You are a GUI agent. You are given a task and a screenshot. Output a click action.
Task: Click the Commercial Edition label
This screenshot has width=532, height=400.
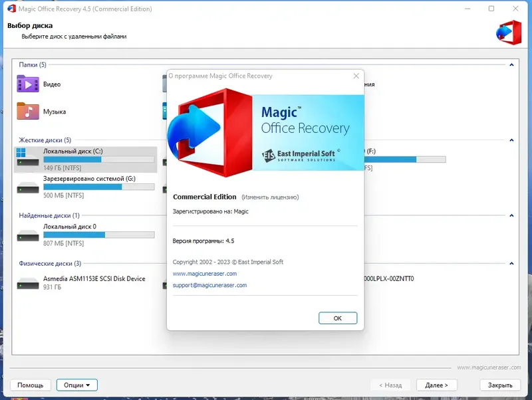point(205,197)
